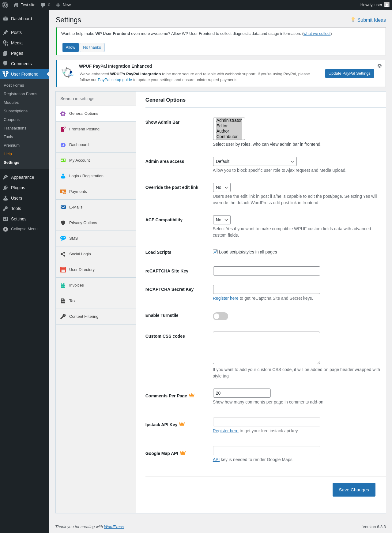
Task: Click the lightbulb icon by Submit Ideas
Action: (x=353, y=20)
